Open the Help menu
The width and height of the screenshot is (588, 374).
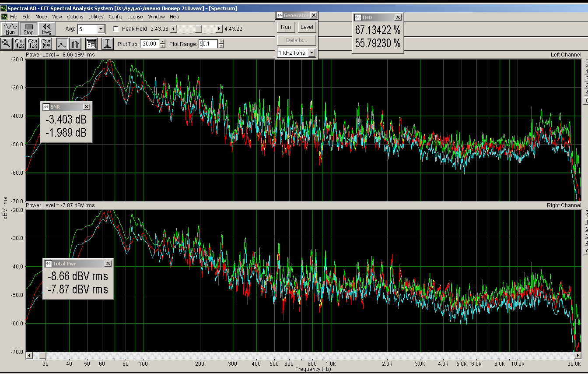175,17
